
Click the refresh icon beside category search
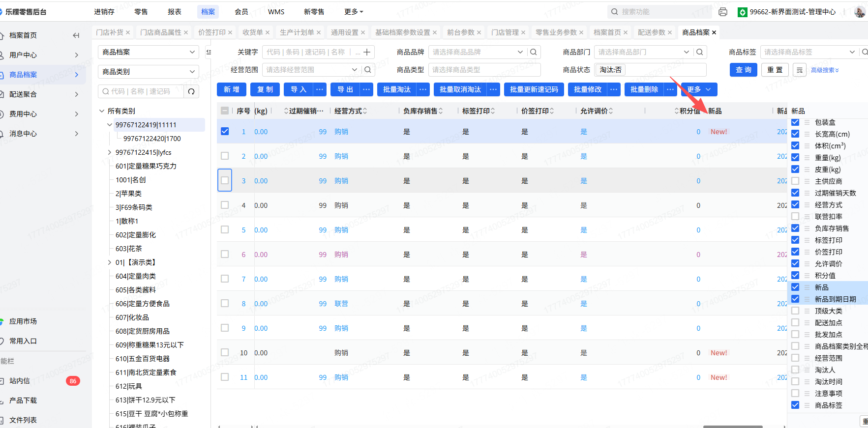click(x=191, y=91)
